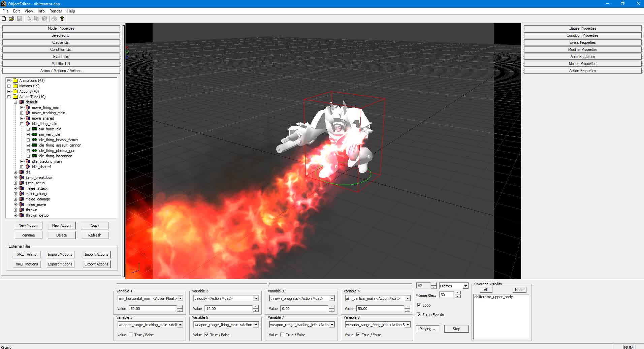
Task: Toggle Variable 5 True / False checkbox
Action: click(x=131, y=335)
